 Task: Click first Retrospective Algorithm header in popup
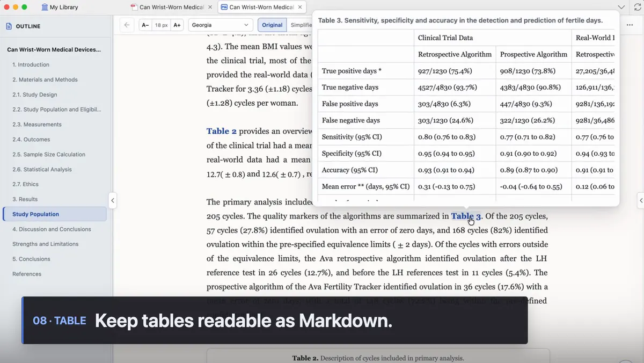(x=455, y=54)
